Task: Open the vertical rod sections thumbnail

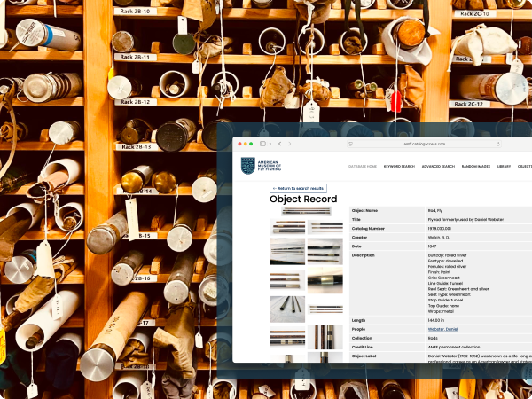Action: click(x=325, y=338)
